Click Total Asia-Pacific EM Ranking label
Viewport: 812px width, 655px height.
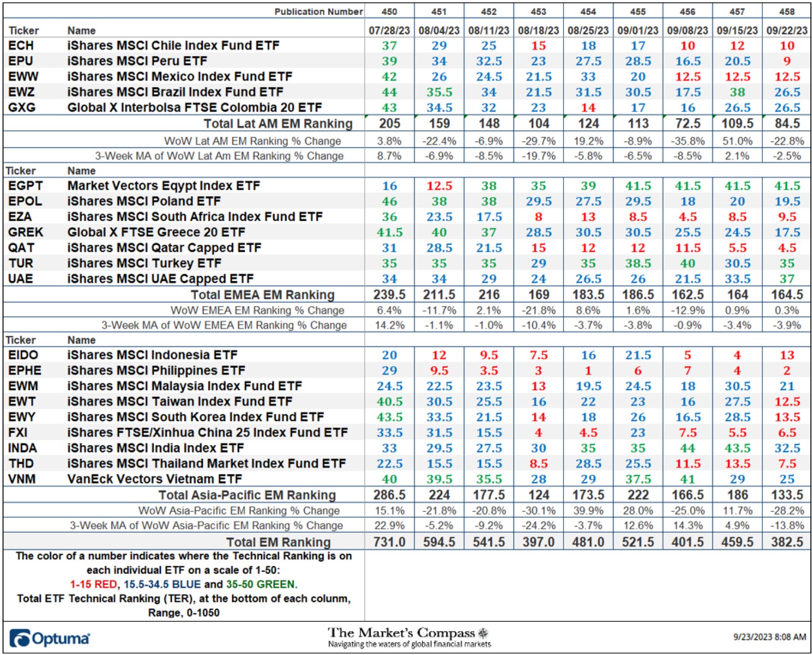[248, 495]
